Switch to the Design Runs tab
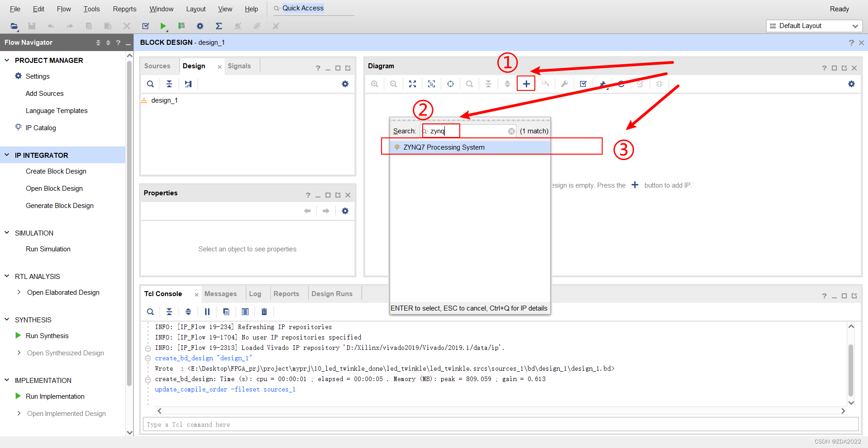The width and height of the screenshot is (868, 448). click(x=332, y=294)
